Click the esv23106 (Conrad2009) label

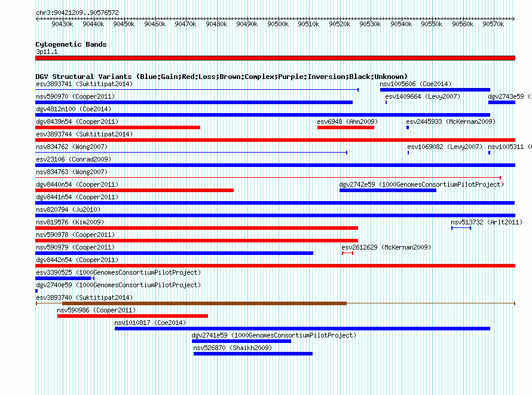[x=74, y=159]
